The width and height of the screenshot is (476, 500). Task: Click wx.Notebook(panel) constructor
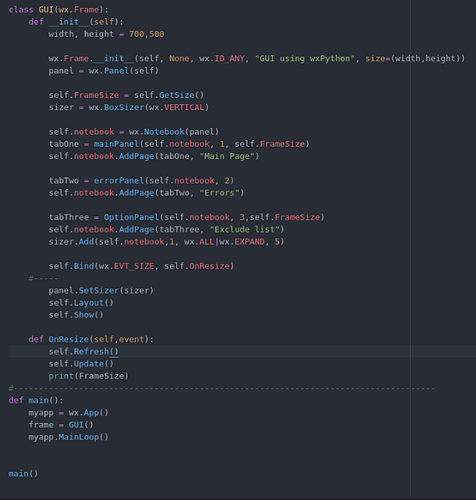[174, 132]
